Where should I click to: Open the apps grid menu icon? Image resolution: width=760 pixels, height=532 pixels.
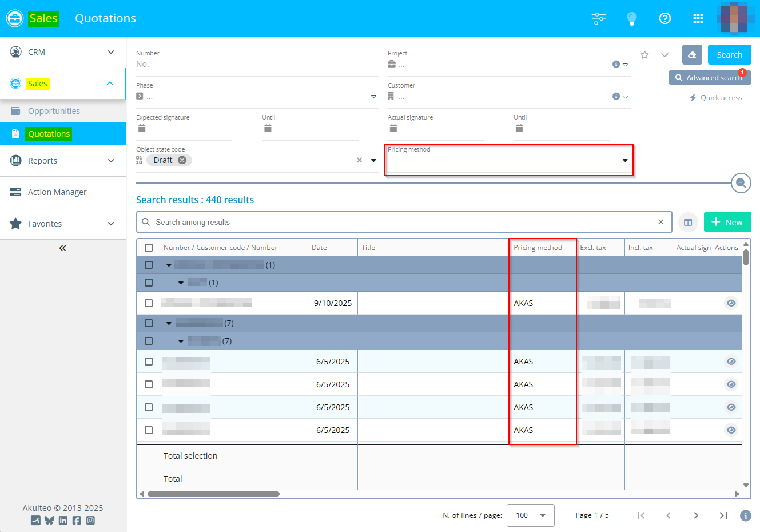point(698,19)
